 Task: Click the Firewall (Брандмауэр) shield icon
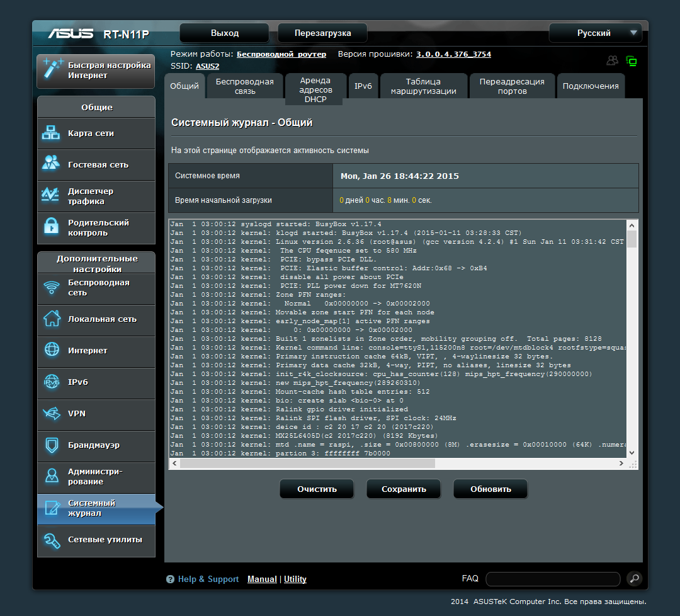tap(51, 445)
